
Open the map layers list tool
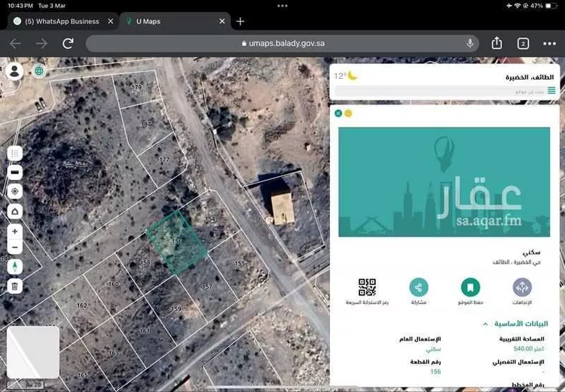point(15,153)
